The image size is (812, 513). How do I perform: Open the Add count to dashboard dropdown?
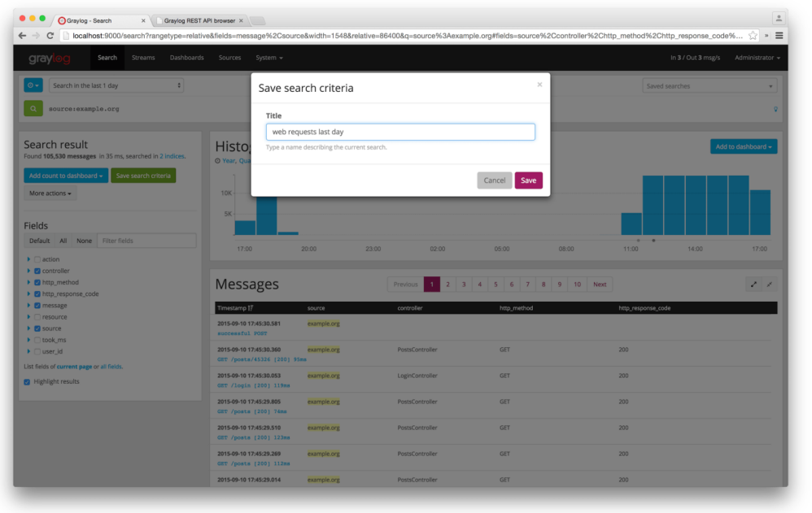pos(66,176)
